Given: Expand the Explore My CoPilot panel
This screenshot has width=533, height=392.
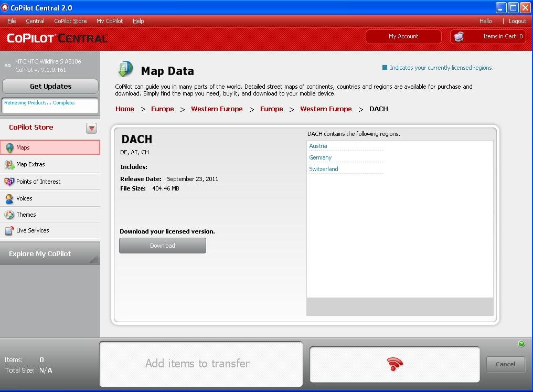Looking at the screenshot, I should pos(50,253).
